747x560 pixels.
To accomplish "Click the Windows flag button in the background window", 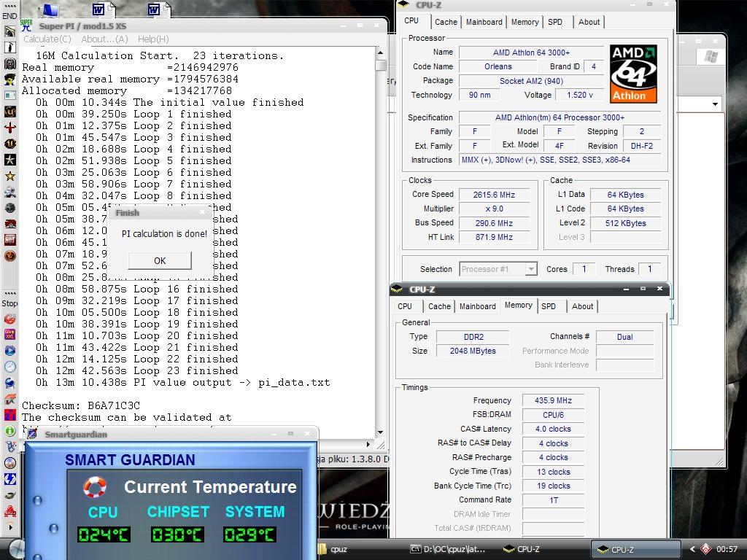I will (x=711, y=57).
